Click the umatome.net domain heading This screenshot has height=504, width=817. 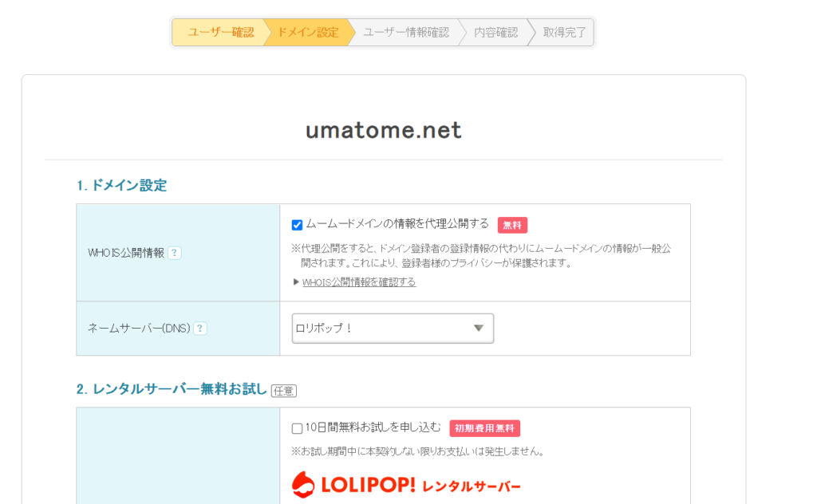pyautogui.click(x=384, y=130)
